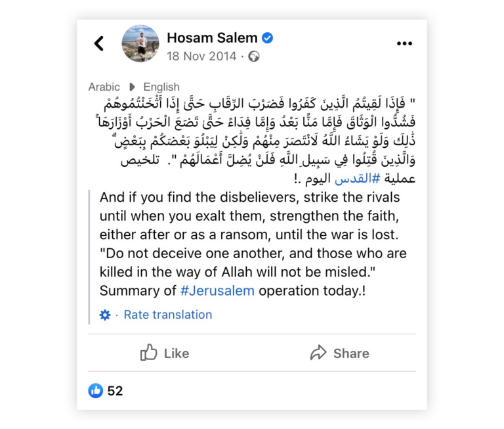The image size is (504, 429).
Task: View reactions via blue like badge
Action: (95, 391)
